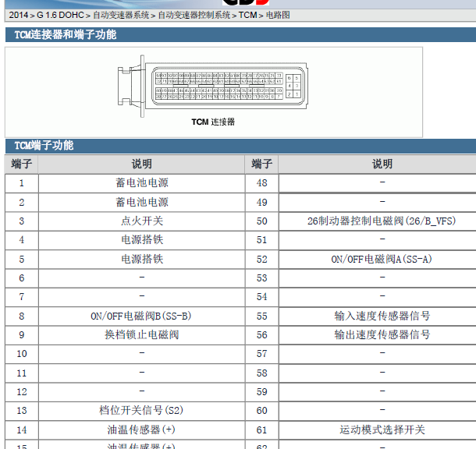Select terminal number 3 cell

coord(22,221)
